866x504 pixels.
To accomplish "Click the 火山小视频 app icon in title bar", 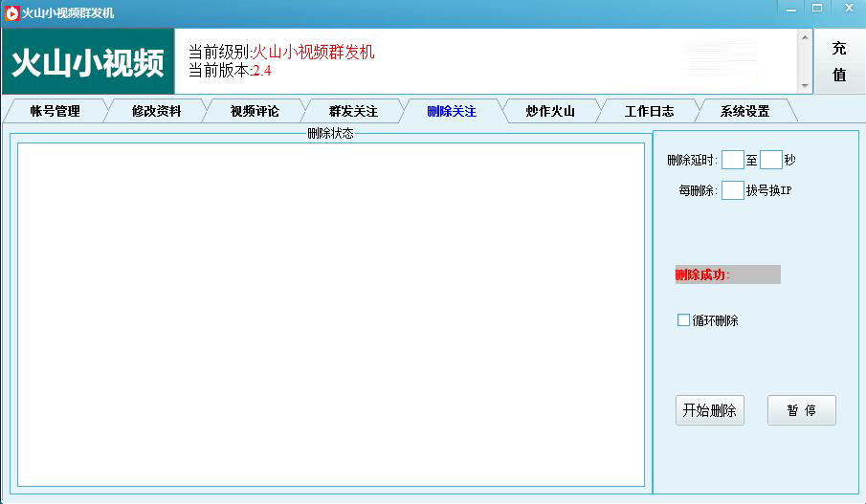I will click(x=11, y=12).
